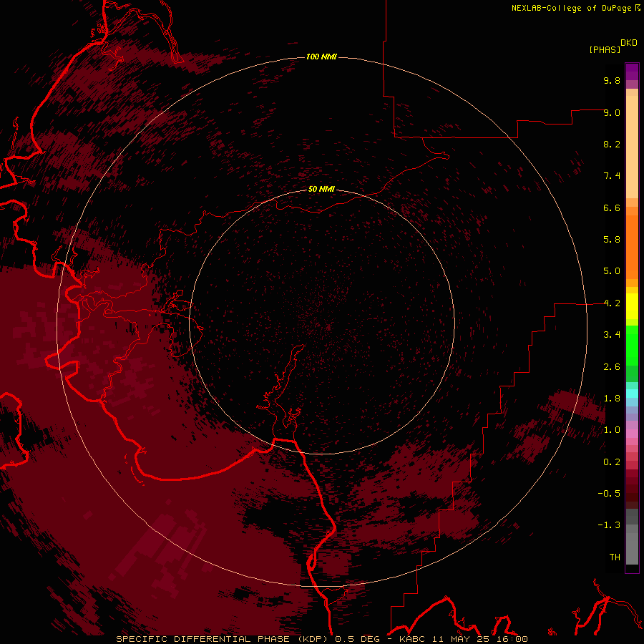644x644 pixels.
Task: Click the 9.8 value on the color scale
Action: coord(612,80)
